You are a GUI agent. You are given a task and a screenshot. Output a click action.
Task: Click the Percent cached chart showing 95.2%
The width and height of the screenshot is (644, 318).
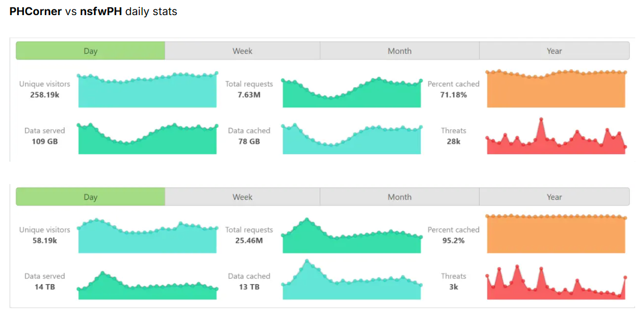(x=556, y=234)
